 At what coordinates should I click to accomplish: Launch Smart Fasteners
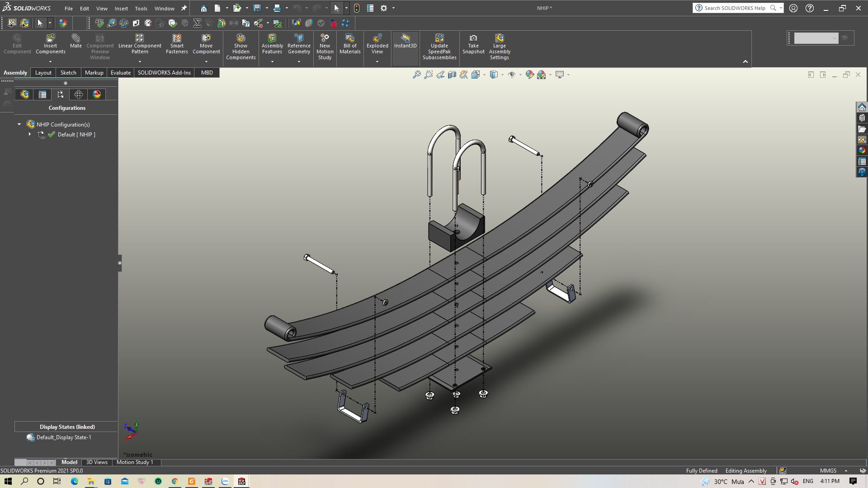(x=177, y=44)
